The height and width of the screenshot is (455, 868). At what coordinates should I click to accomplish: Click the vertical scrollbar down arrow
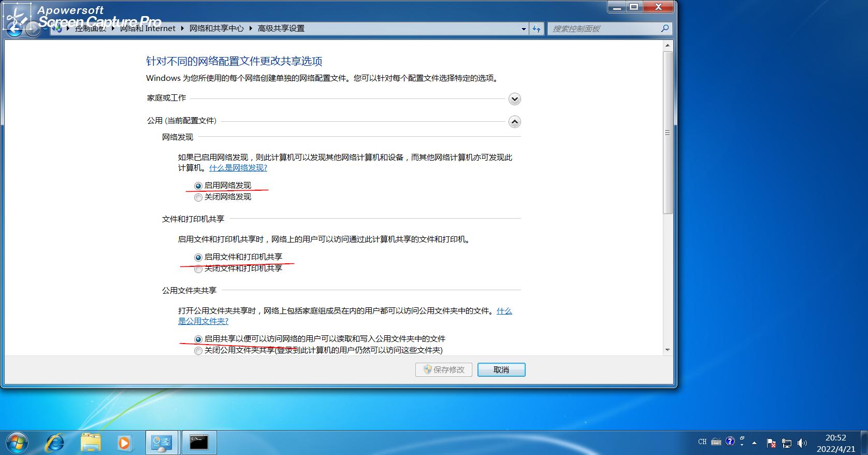pyautogui.click(x=668, y=350)
